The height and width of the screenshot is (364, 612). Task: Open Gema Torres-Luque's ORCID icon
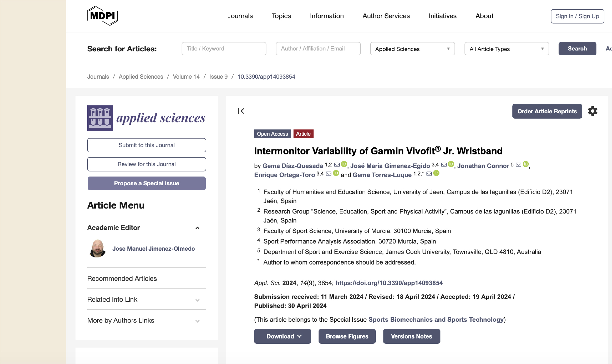(x=436, y=173)
